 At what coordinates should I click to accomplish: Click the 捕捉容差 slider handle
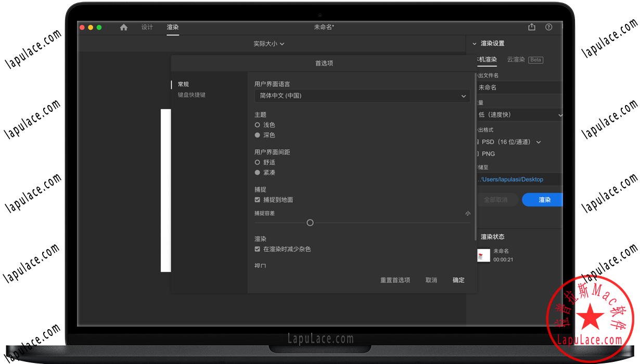[x=310, y=222]
